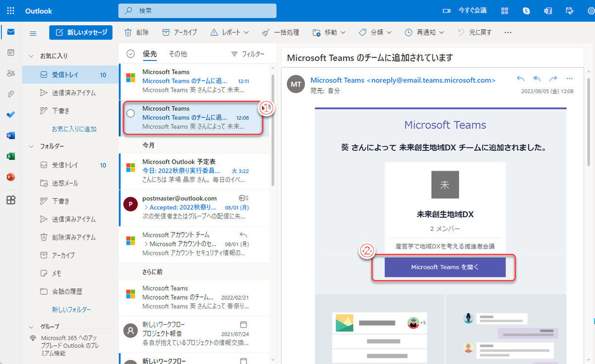Open the メモ folder
This screenshot has width=595, height=364.
point(70,273)
